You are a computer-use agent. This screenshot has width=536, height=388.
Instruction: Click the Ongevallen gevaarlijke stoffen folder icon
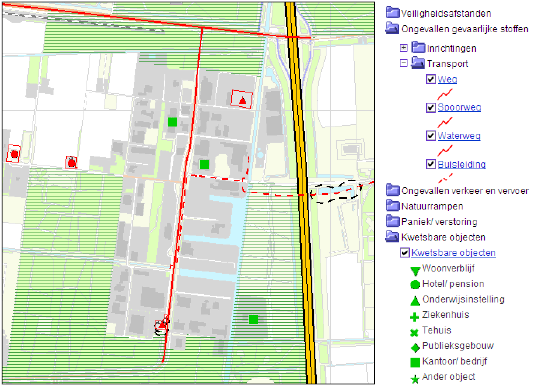[392, 28]
